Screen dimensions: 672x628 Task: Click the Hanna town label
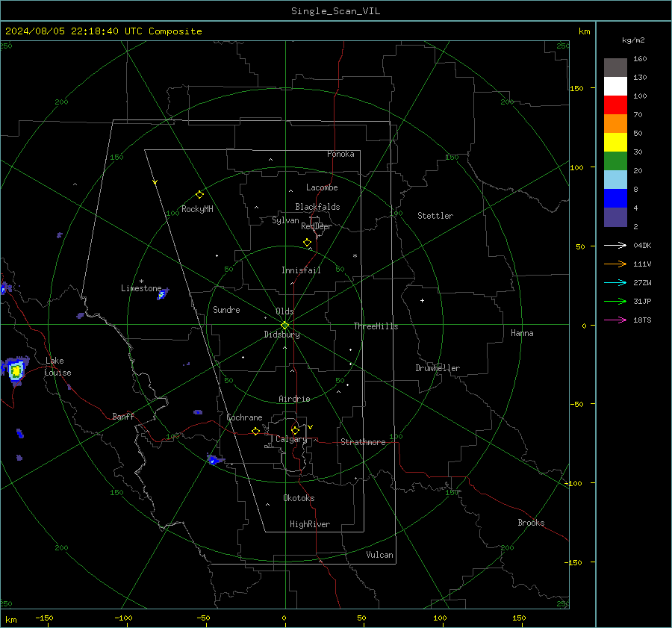522,333
